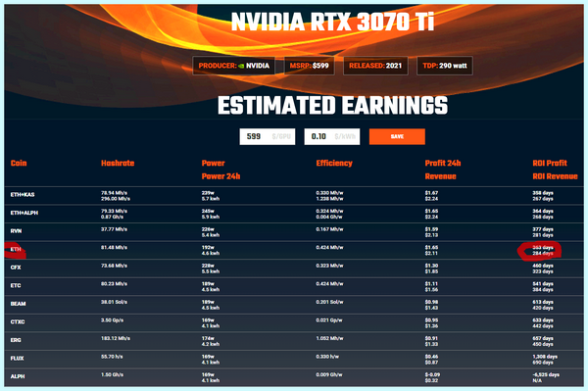Click the 5.7 kwh value in ETH+KAS row
588x391 pixels.
211,199
